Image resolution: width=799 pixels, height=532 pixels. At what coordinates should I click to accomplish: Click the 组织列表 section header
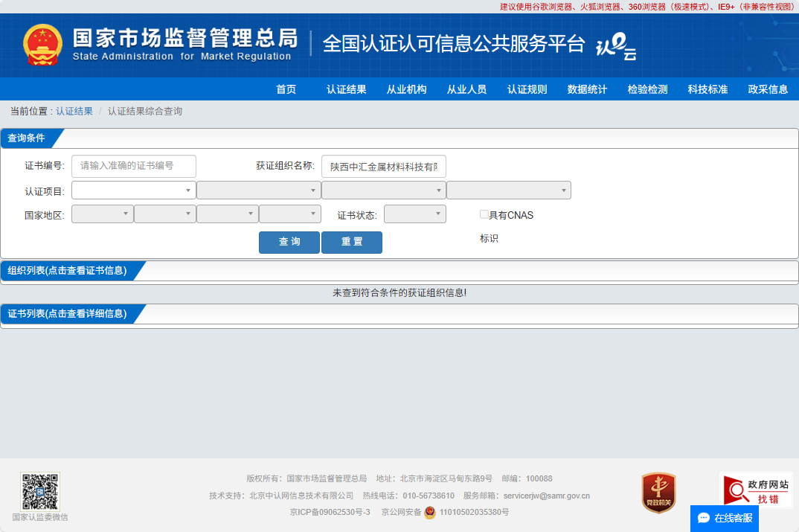click(x=67, y=271)
